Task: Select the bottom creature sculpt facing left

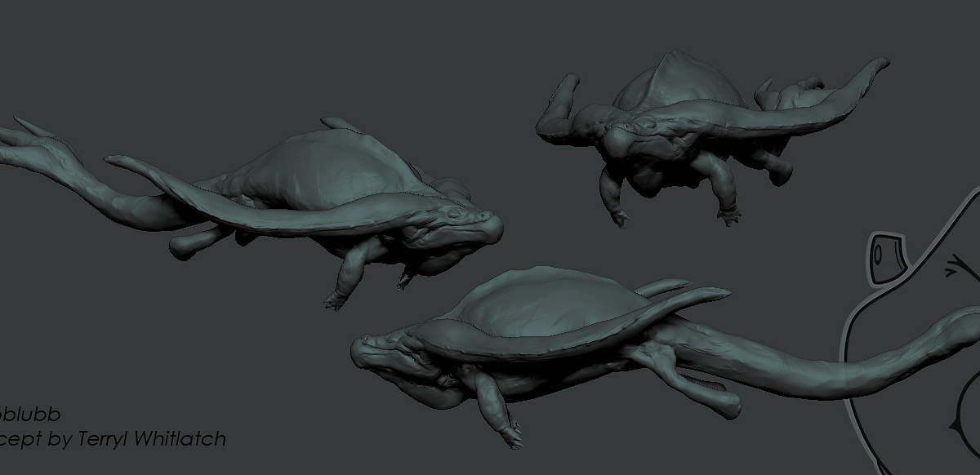Action: [666, 357]
